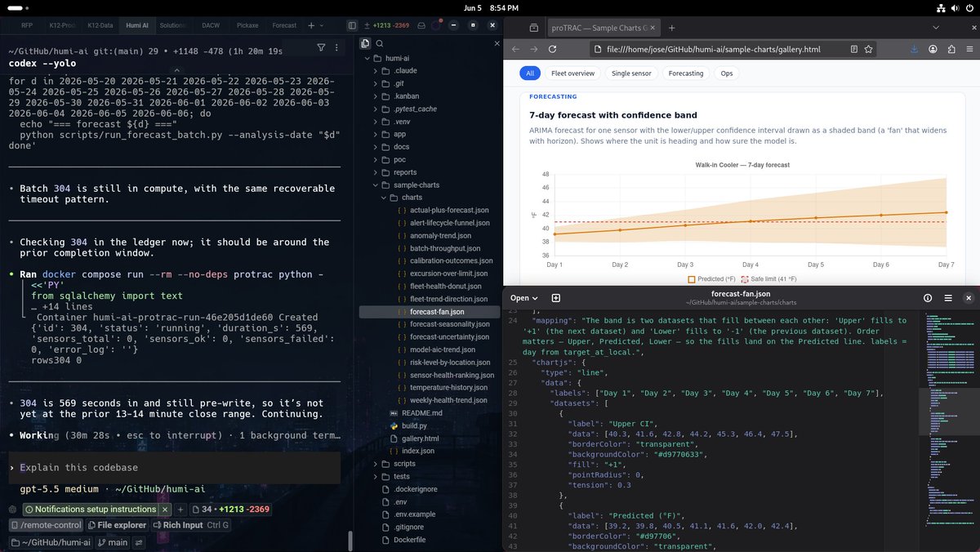Viewport: 980px width, 552px height.
Task: Switch to the Pickaxe terminal tab
Action: point(247,25)
